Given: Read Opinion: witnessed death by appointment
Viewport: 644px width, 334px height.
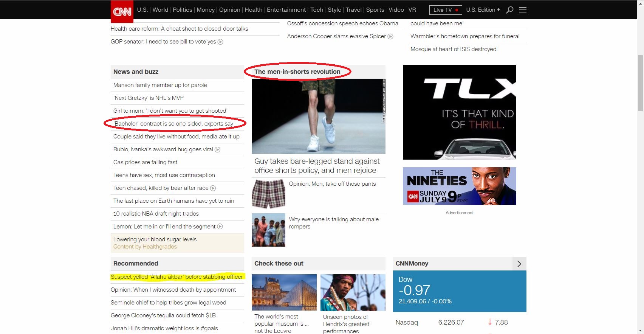Looking at the screenshot, I should [x=173, y=290].
